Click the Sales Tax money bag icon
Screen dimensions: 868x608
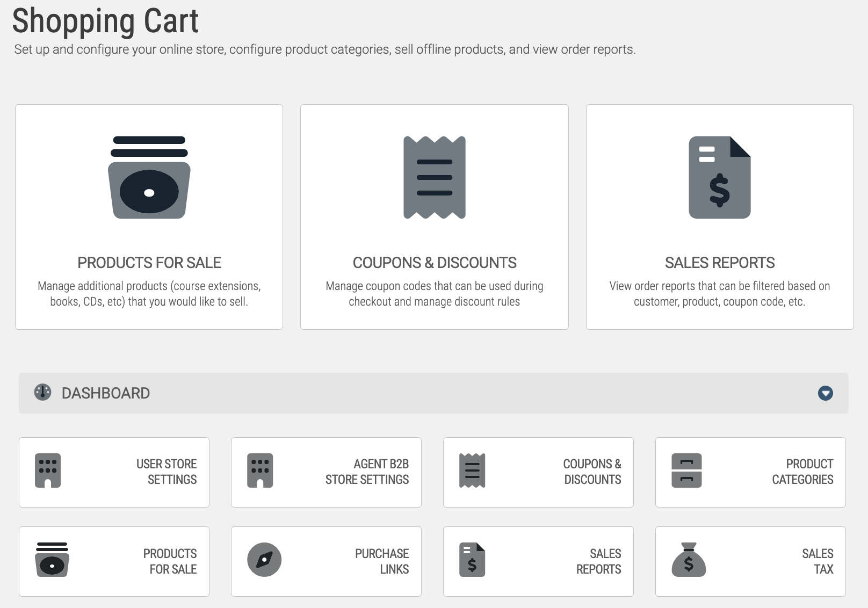[x=689, y=560]
